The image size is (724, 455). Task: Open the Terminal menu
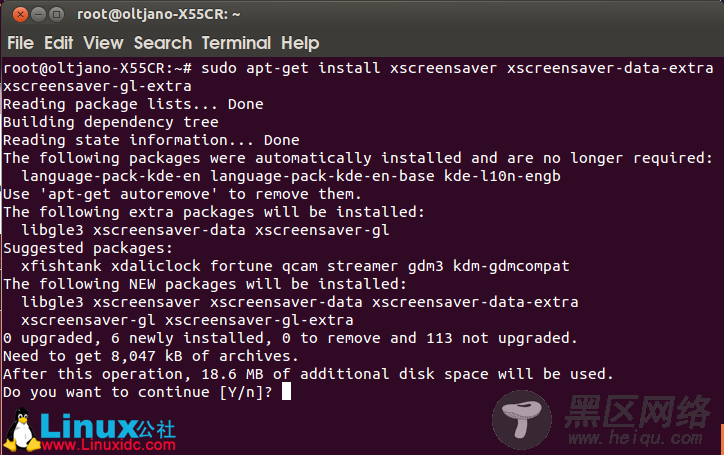236,43
